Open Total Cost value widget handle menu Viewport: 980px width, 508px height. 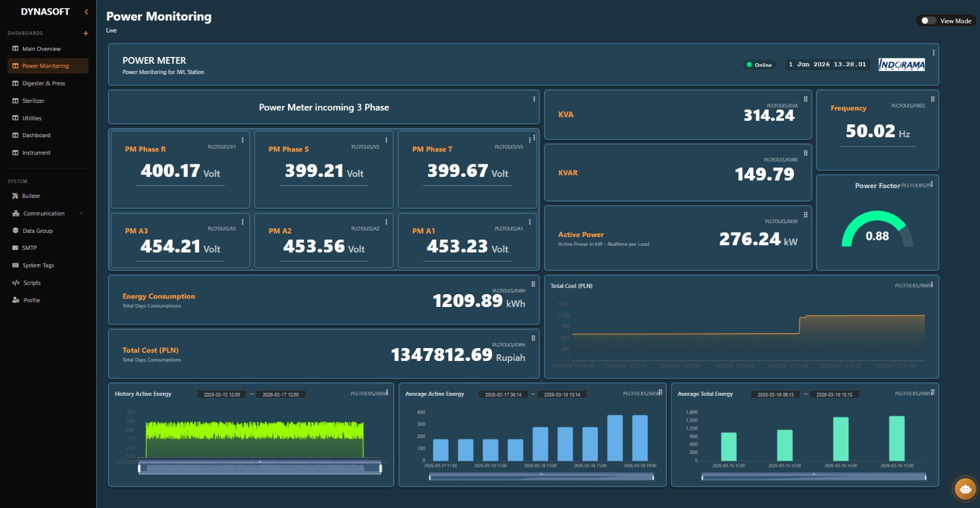click(533, 338)
